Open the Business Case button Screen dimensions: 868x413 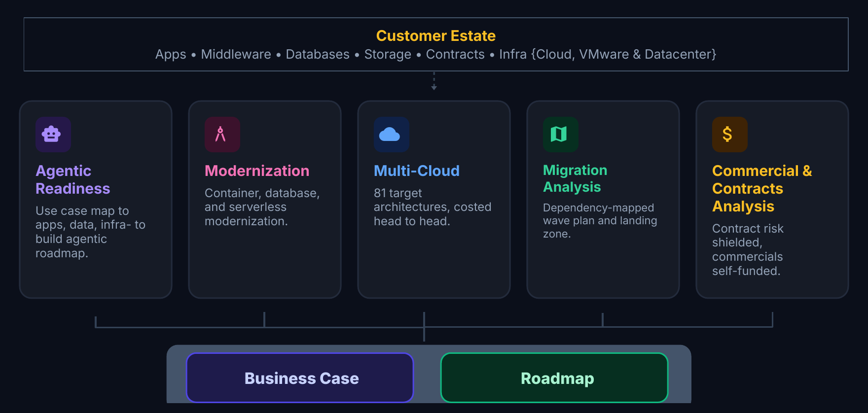coord(300,378)
